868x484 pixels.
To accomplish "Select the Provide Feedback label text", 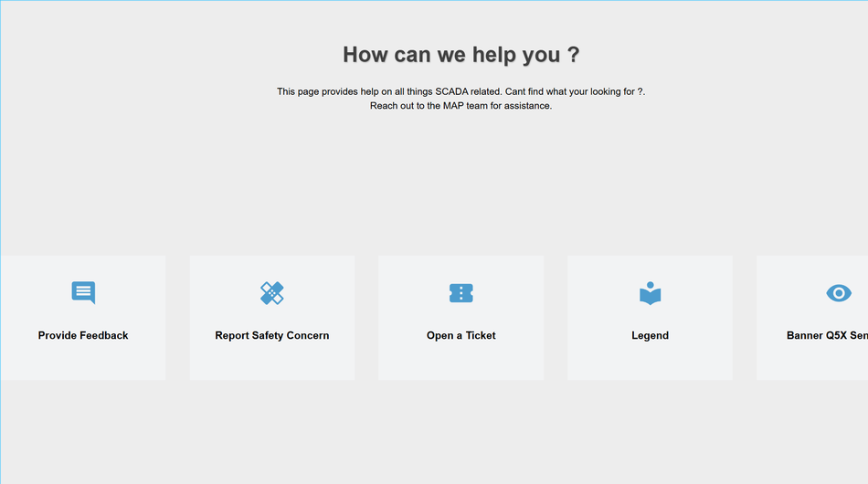I will 83,335.
